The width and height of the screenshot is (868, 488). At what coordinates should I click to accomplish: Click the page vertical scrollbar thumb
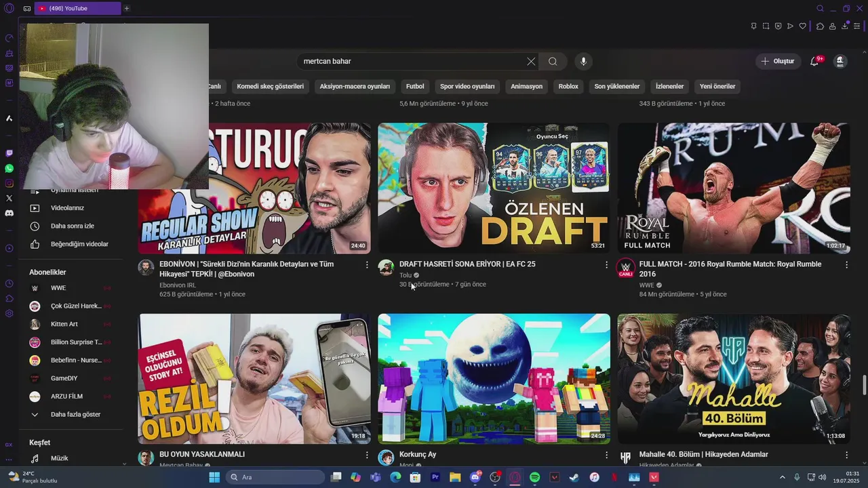click(x=864, y=384)
